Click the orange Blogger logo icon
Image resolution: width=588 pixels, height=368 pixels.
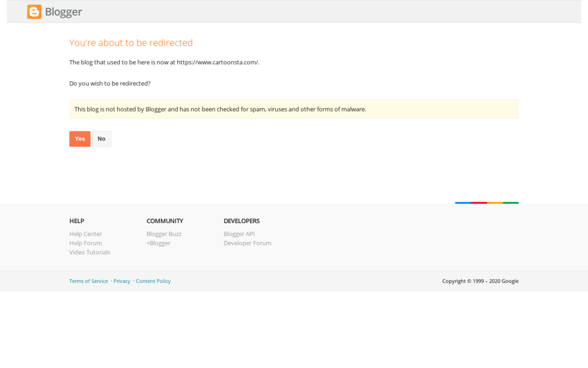(34, 11)
